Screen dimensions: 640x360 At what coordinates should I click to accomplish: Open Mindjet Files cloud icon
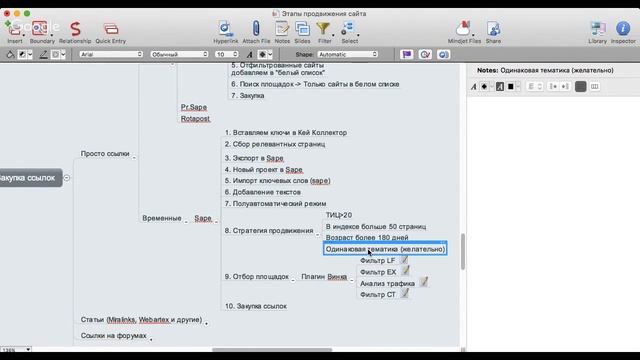(x=463, y=29)
